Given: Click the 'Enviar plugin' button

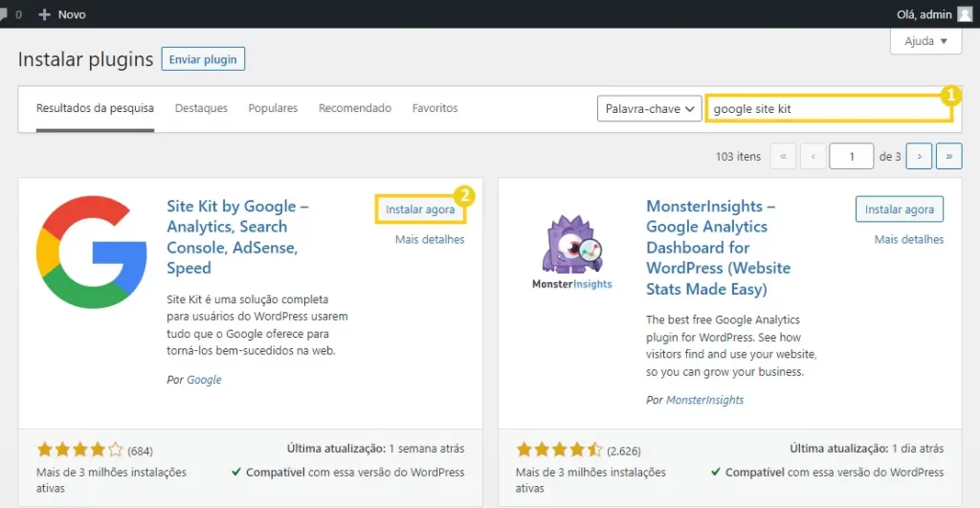Looking at the screenshot, I should pos(203,59).
